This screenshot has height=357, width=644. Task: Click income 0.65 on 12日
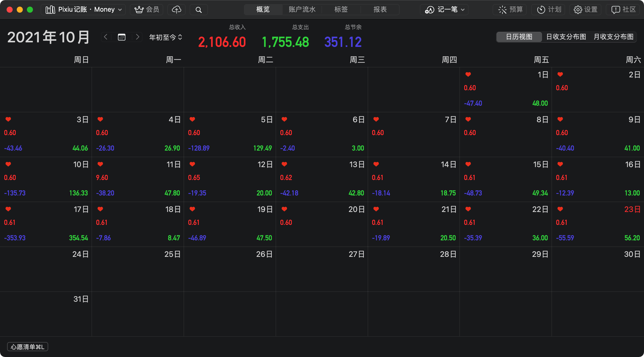[194, 177]
